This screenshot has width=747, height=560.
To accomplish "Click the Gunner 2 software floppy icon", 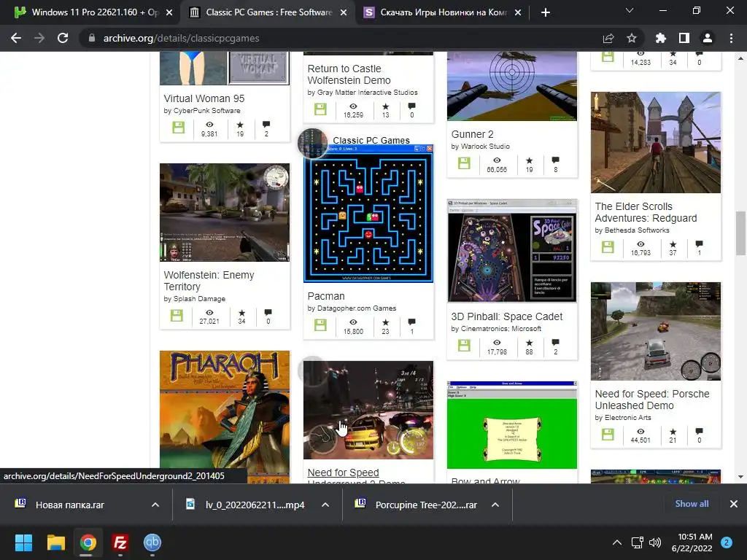I will 464,163.
